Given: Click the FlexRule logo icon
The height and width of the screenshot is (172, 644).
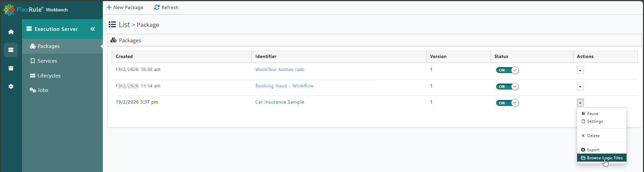Looking at the screenshot, I should point(9,10).
